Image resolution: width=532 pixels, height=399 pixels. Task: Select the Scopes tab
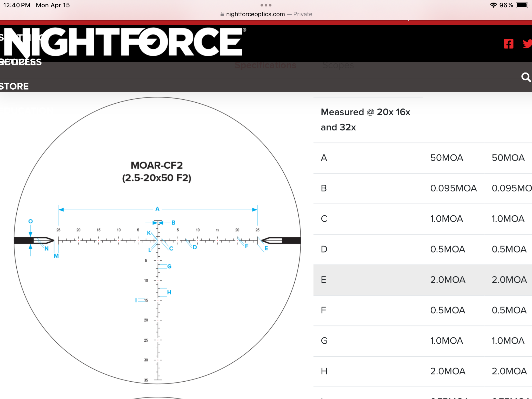pyautogui.click(x=338, y=65)
